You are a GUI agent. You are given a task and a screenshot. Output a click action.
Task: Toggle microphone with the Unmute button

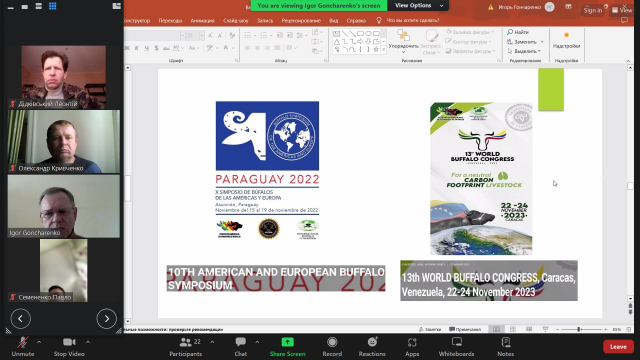click(x=23, y=347)
